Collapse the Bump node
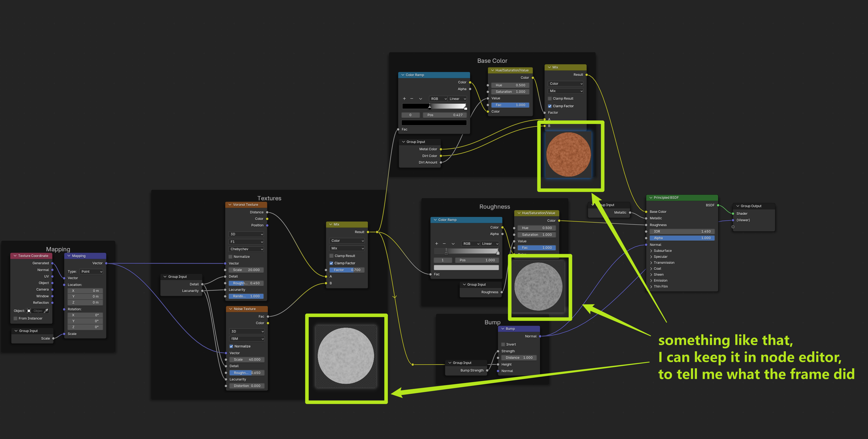This screenshot has width=868, height=439. click(x=502, y=329)
